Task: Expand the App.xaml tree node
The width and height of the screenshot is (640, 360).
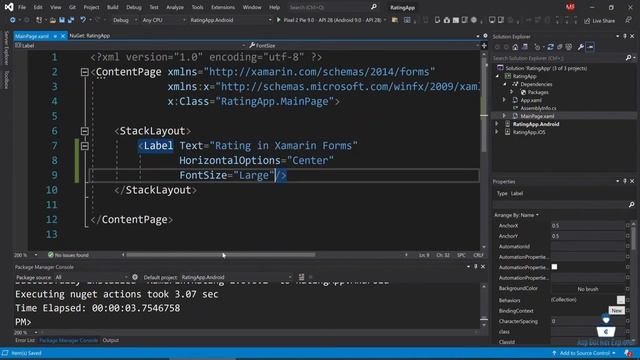Action: 504,100
